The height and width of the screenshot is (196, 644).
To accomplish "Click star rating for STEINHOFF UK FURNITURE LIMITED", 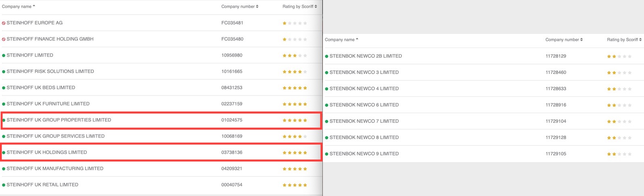I will (x=295, y=104).
